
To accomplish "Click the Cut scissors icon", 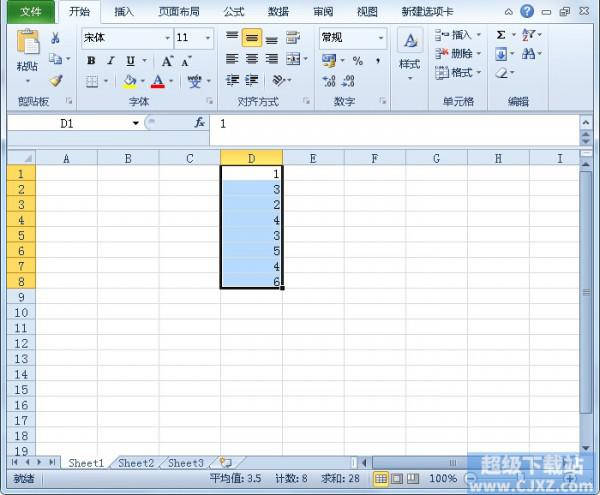I will (x=56, y=37).
